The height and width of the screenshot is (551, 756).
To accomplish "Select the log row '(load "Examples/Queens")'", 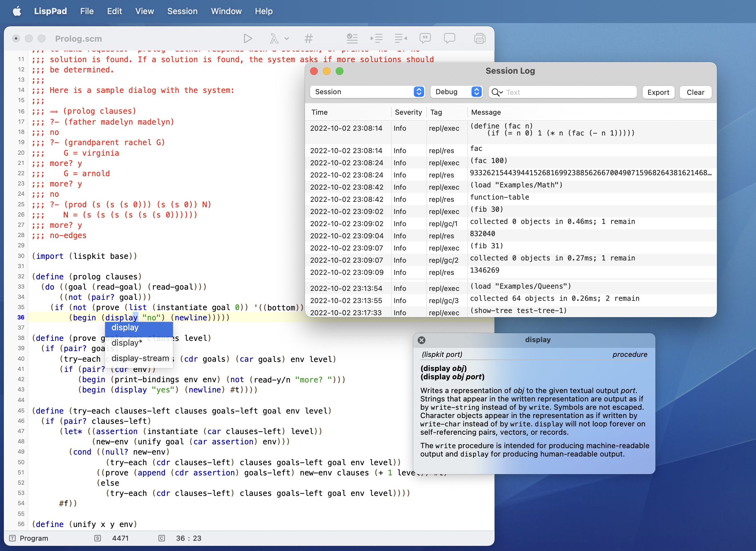I will coord(511,288).
